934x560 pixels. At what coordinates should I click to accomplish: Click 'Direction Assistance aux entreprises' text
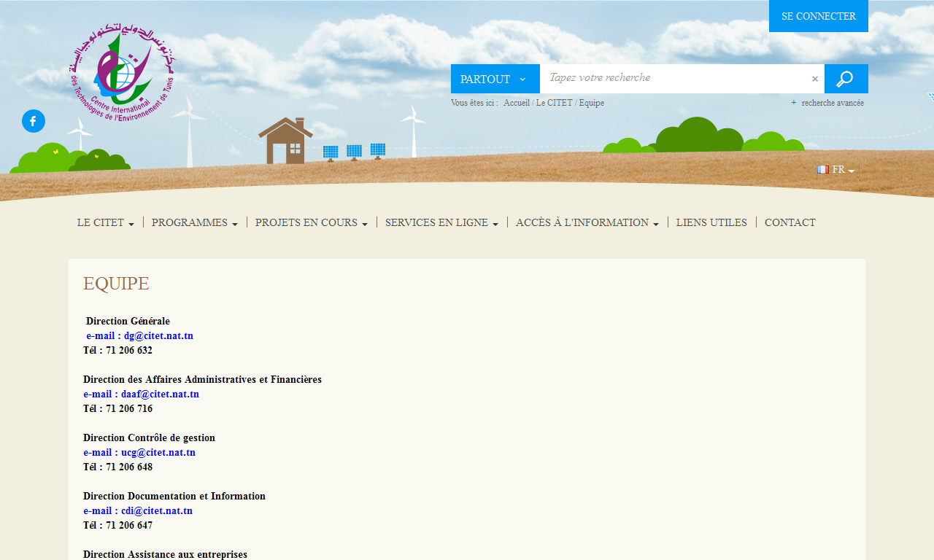click(x=165, y=554)
